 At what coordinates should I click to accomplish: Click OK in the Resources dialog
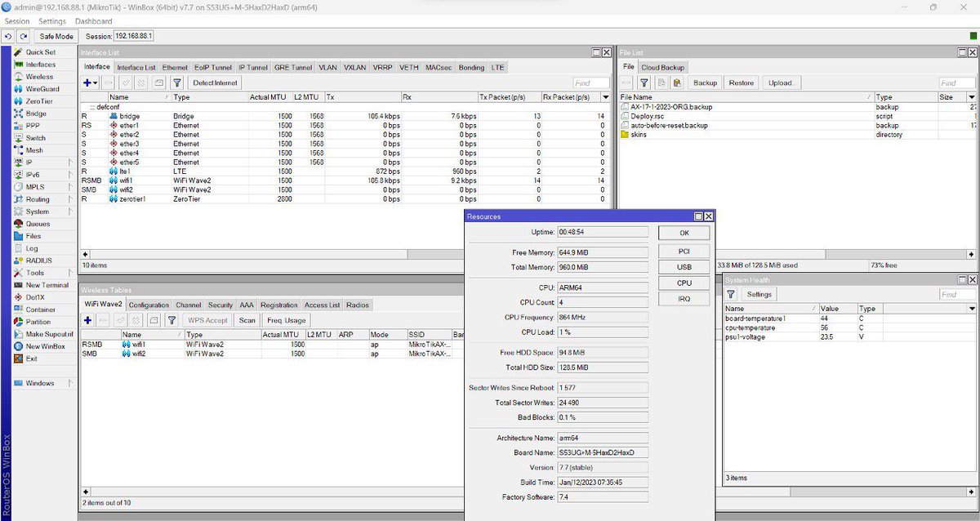coord(684,233)
